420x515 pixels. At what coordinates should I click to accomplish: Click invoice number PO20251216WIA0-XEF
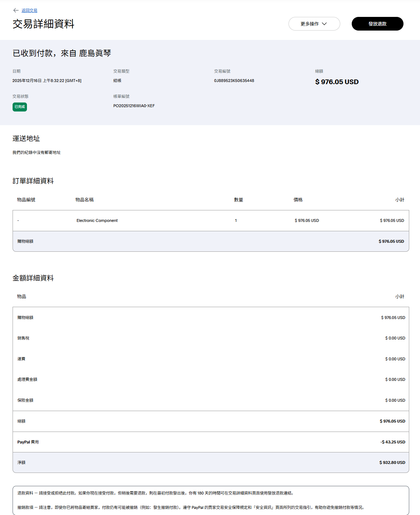[x=134, y=106]
